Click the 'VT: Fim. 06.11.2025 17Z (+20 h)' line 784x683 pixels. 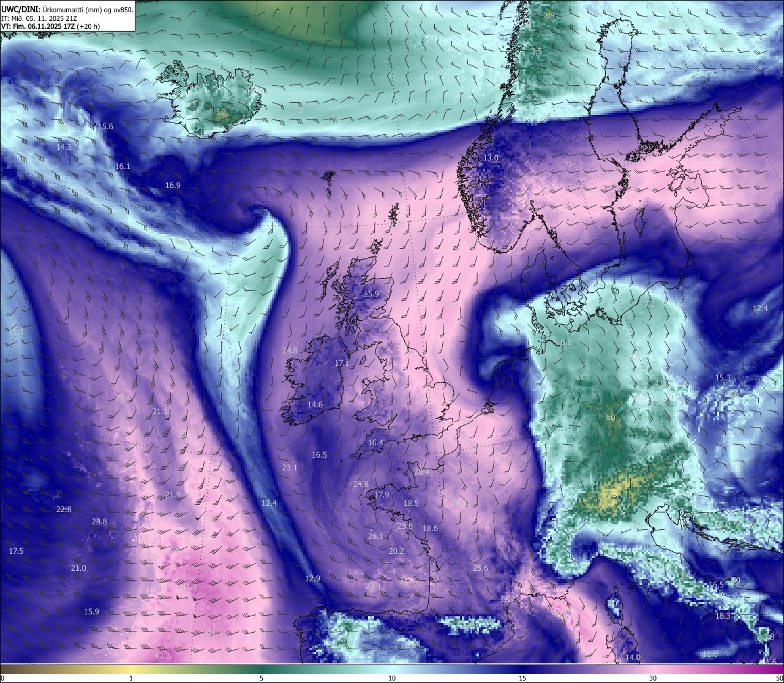[51, 26]
